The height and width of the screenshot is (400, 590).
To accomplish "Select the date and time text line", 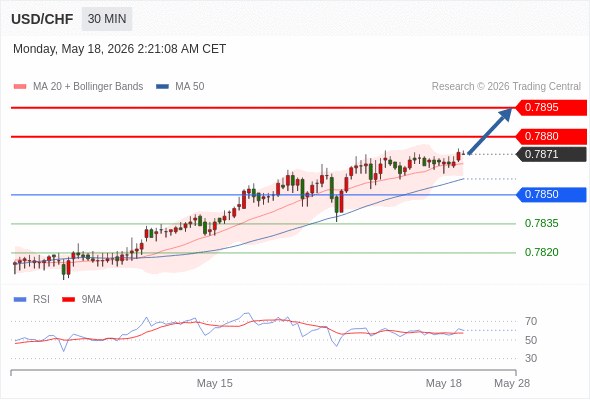I will click(119, 49).
